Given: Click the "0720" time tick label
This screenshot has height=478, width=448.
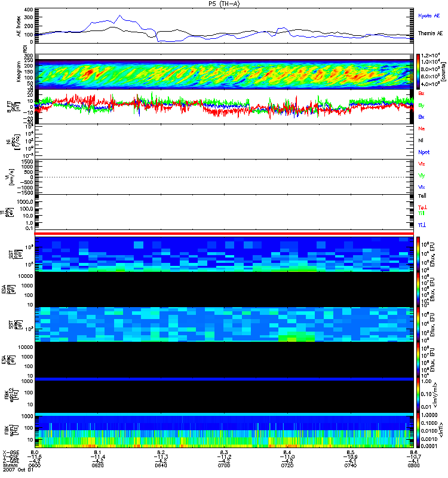Looking at the screenshot, I should 287,465.
